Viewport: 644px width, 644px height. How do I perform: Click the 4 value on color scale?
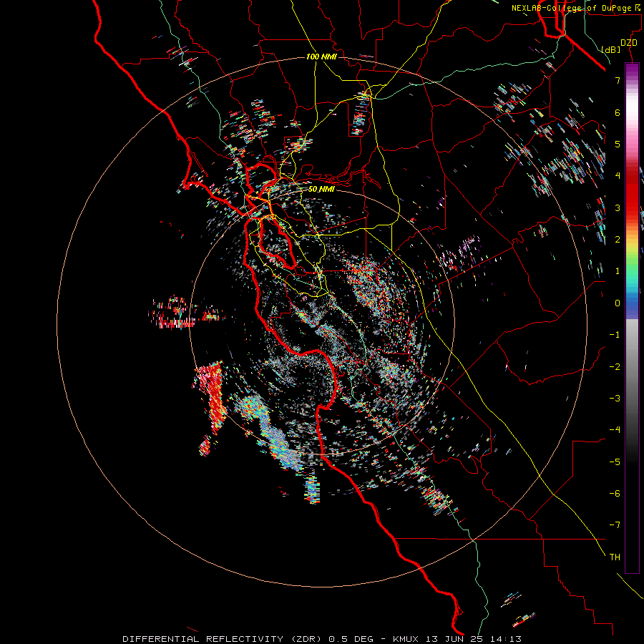618,176
